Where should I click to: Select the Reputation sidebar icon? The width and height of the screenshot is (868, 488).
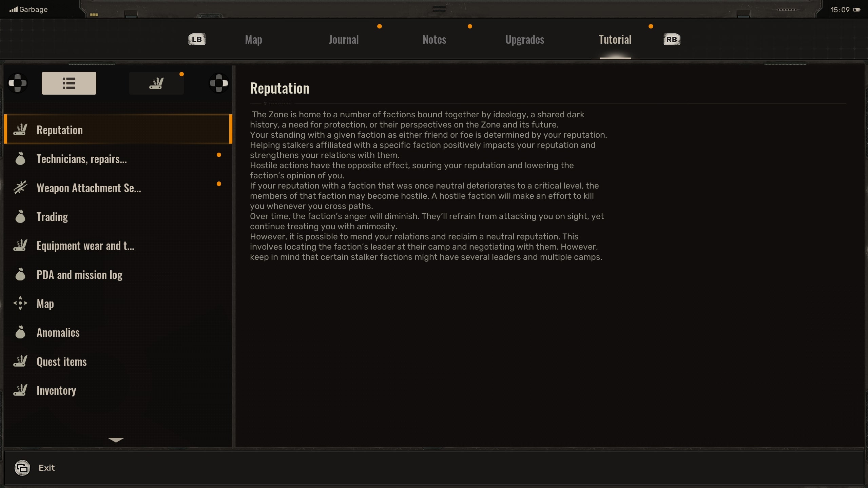pos(21,129)
